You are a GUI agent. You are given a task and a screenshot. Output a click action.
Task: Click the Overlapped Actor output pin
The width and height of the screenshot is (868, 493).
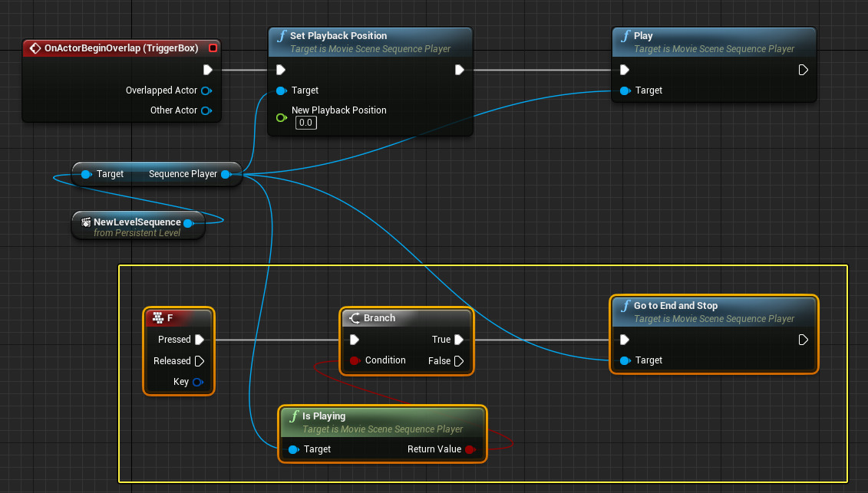[x=206, y=90]
